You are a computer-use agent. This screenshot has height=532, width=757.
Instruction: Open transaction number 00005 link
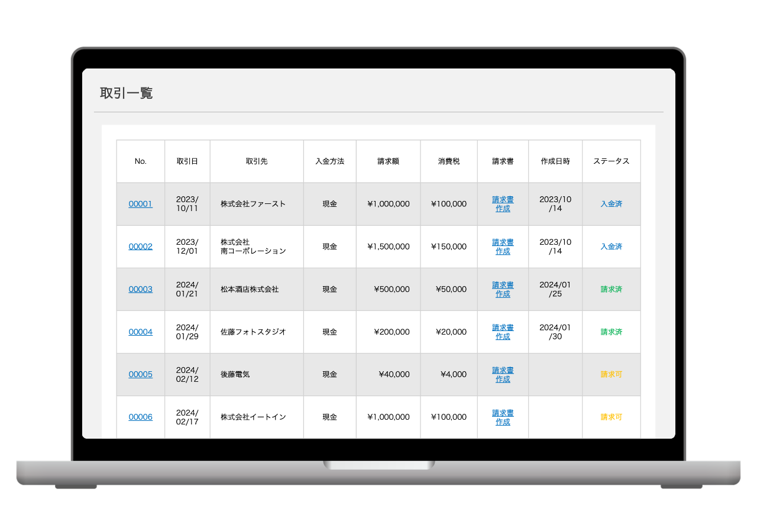tap(140, 374)
